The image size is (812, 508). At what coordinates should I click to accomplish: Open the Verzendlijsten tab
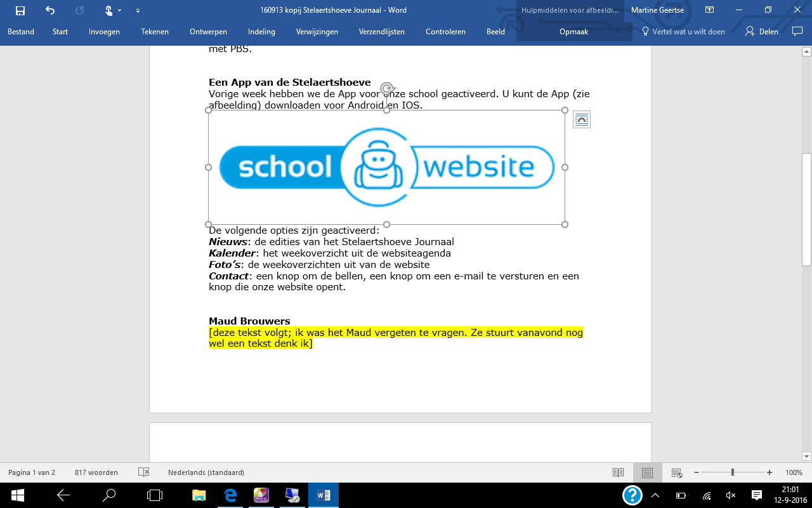pyautogui.click(x=381, y=32)
